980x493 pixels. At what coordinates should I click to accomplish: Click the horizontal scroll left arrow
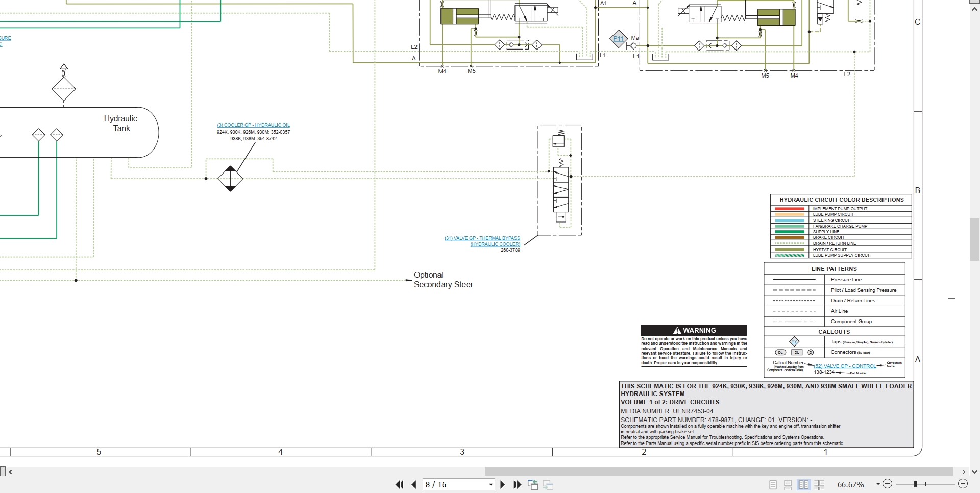(11, 472)
